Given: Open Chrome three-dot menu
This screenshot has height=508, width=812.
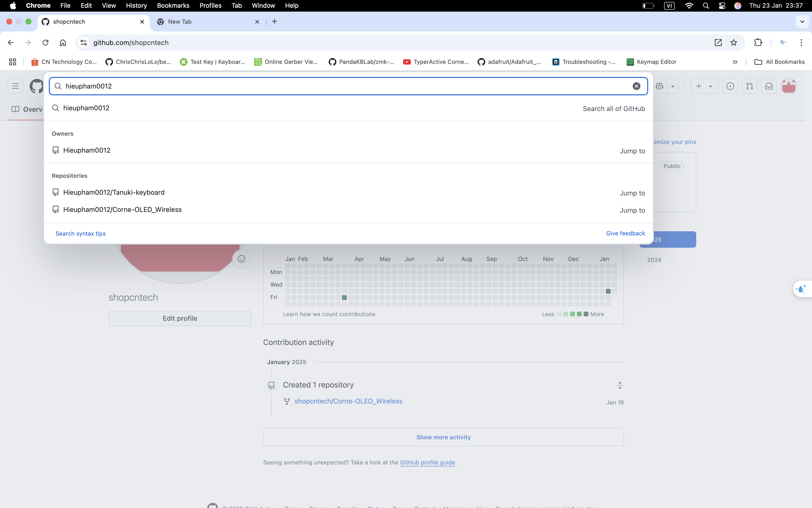Looking at the screenshot, I should click(801, 43).
